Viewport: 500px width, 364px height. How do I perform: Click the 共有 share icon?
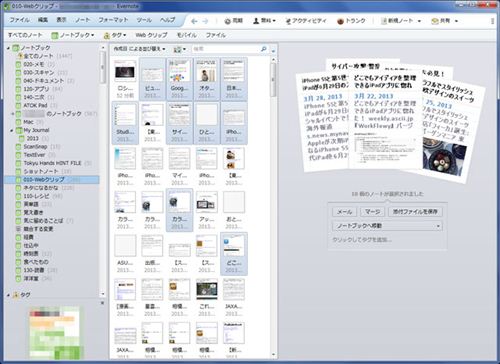[x=435, y=21]
